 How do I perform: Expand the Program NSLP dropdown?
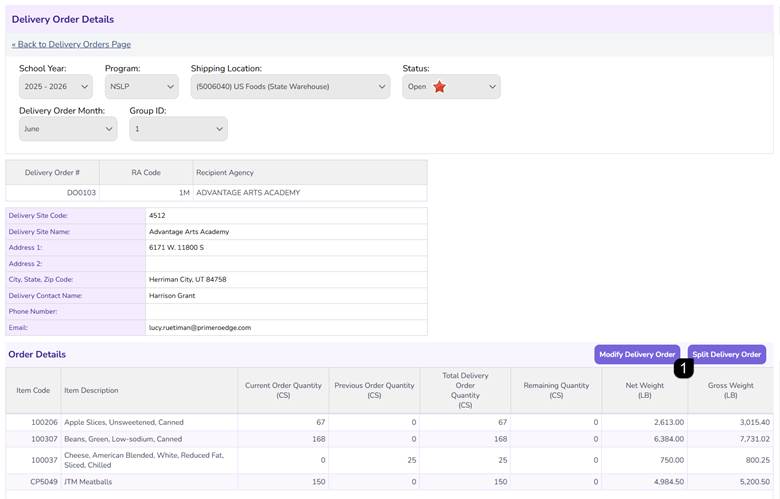tap(142, 87)
